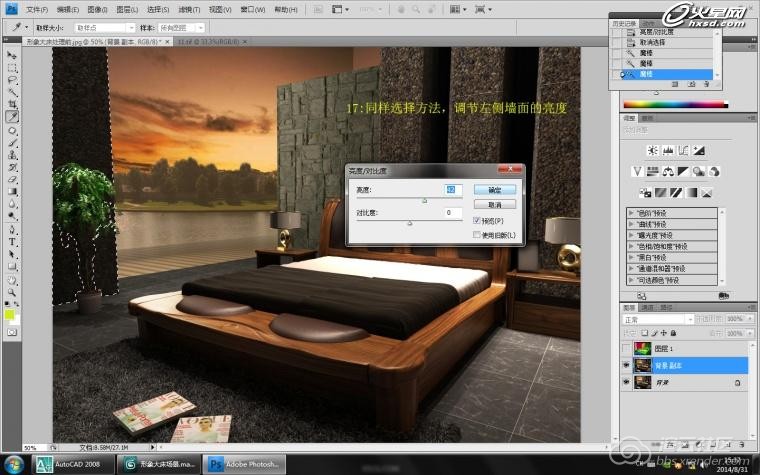Open the 编辑(E) menu
Screen dimensions: 760x475
click(67, 10)
